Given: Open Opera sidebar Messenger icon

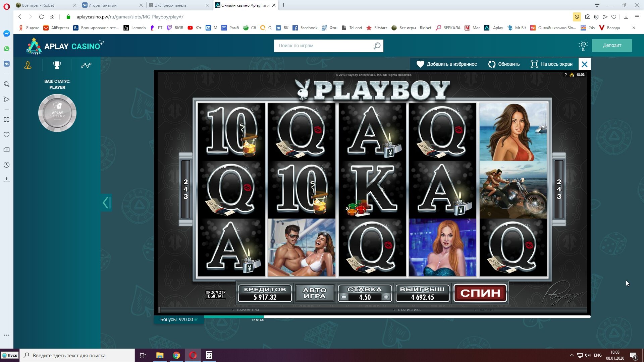Looking at the screenshot, I should pyautogui.click(x=7, y=34).
